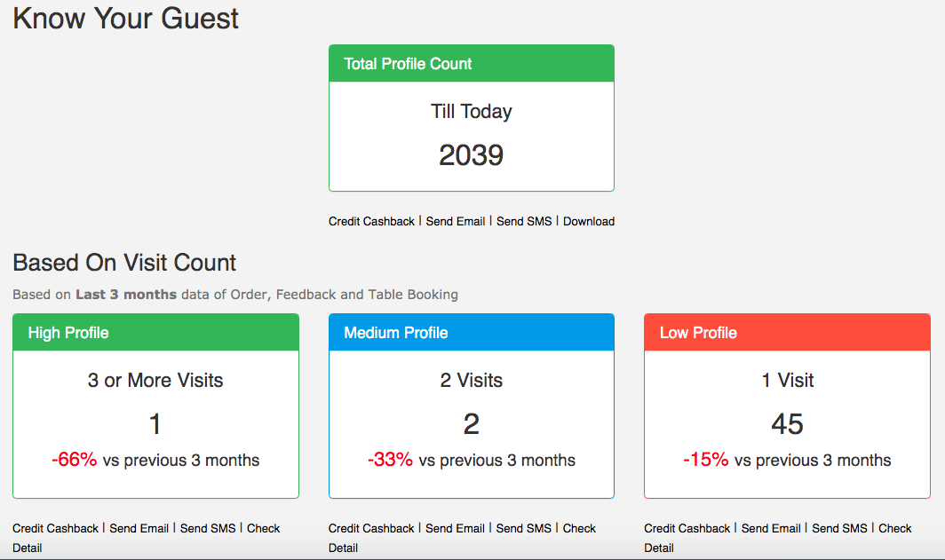Check Detail of Low Profile guests
945x560 pixels.
[895, 528]
